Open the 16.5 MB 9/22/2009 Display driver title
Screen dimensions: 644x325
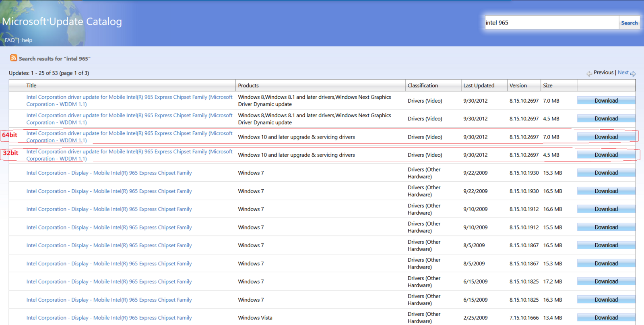(109, 191)
